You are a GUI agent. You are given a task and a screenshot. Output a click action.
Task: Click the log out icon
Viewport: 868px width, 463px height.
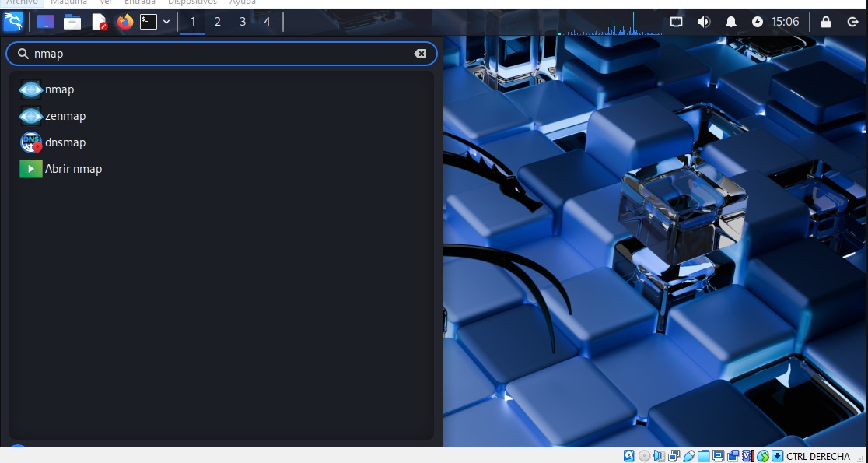coord(852,22)
